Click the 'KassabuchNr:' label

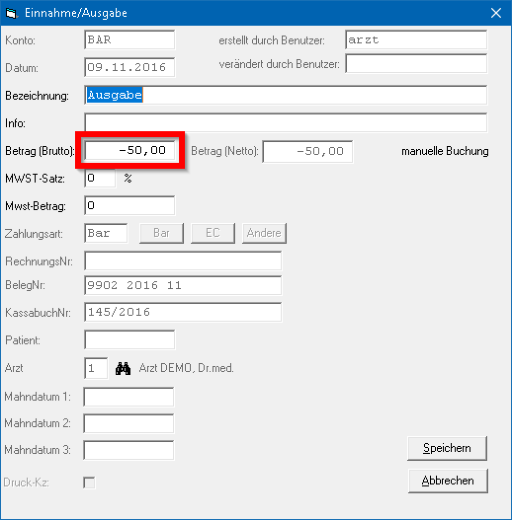38,313
